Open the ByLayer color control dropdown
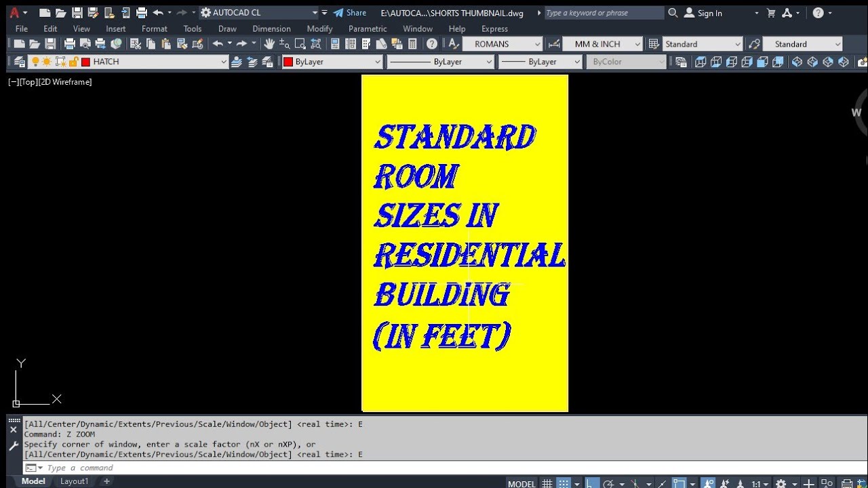This screenshot has width=868, height=488. (x=332, y=62)
